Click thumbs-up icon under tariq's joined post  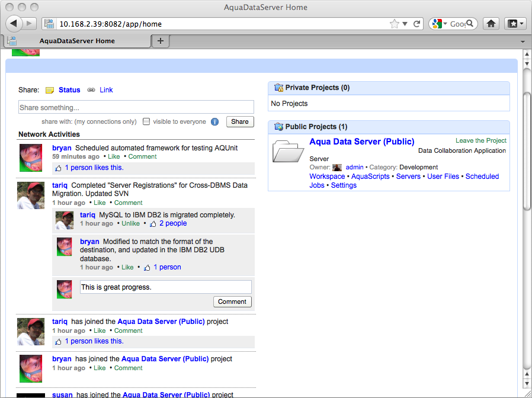59,342
